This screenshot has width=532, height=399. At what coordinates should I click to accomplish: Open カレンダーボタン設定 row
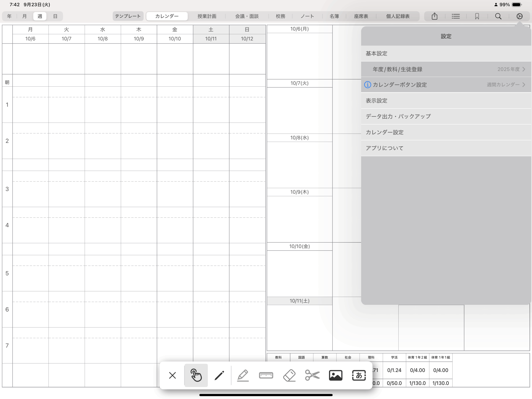[446, 85]
